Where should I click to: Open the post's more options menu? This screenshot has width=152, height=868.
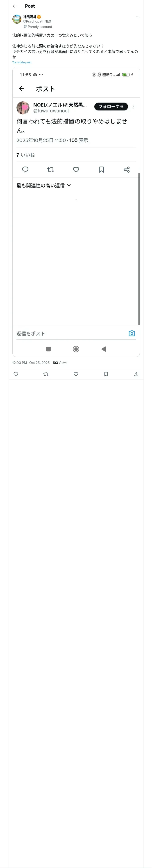point(138,17)
